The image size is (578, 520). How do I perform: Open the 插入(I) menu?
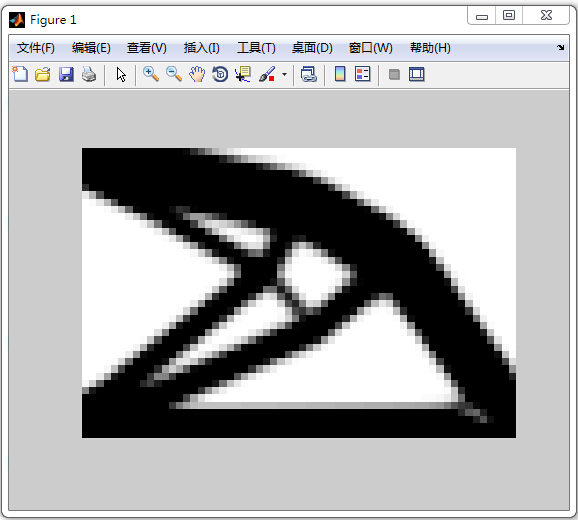click(202, 48)
